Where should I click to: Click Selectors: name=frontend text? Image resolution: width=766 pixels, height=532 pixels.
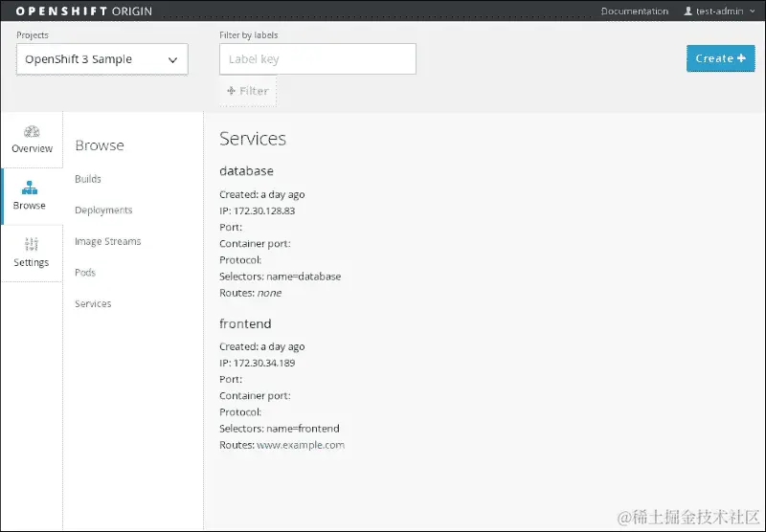tap(280, 428)
